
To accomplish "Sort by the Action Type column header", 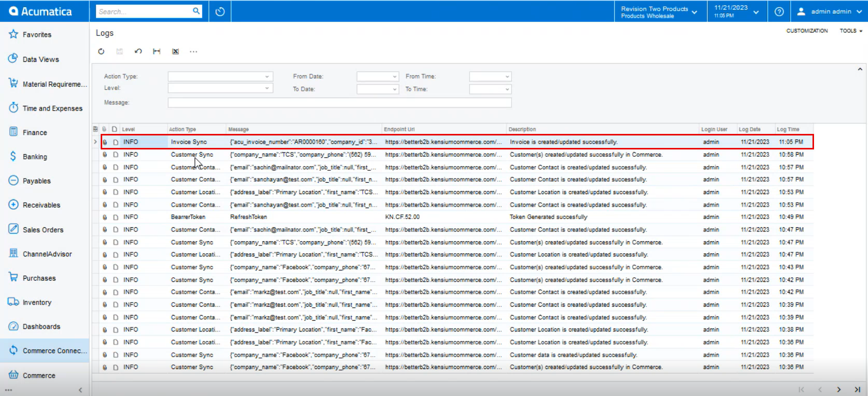I will [183, 129].
